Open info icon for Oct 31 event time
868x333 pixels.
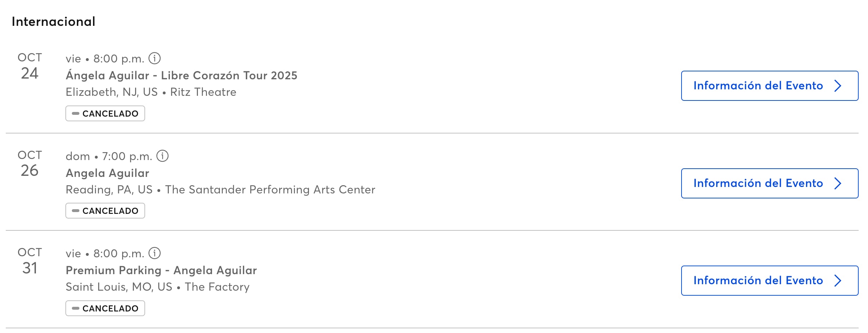[154, 253]
